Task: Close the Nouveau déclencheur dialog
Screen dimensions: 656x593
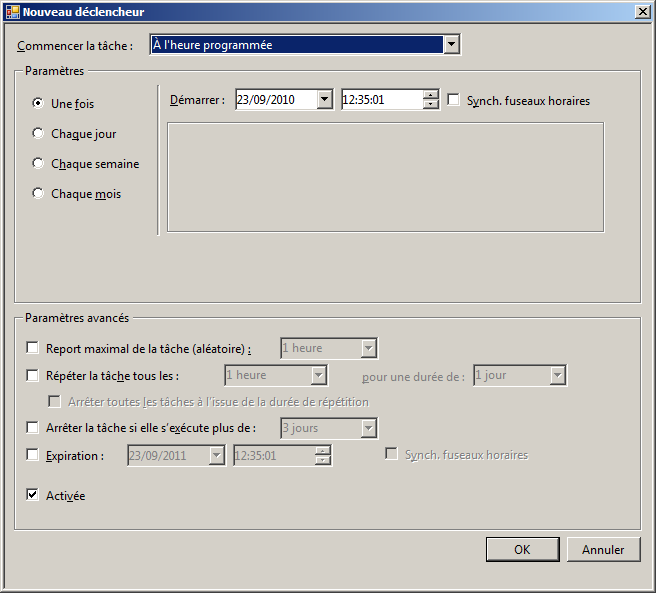Action: 641,12
